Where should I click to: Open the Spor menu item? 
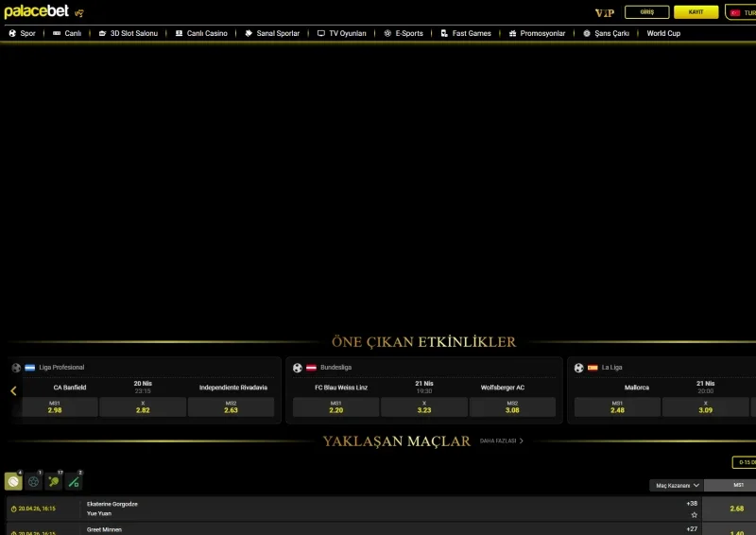(23, 33)
